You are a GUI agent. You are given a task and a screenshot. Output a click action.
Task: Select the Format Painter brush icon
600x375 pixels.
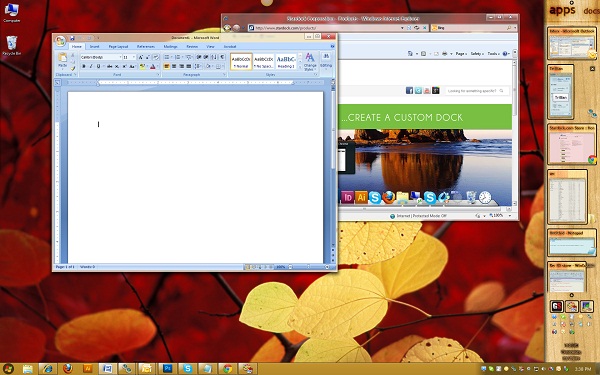click(73, 68)
